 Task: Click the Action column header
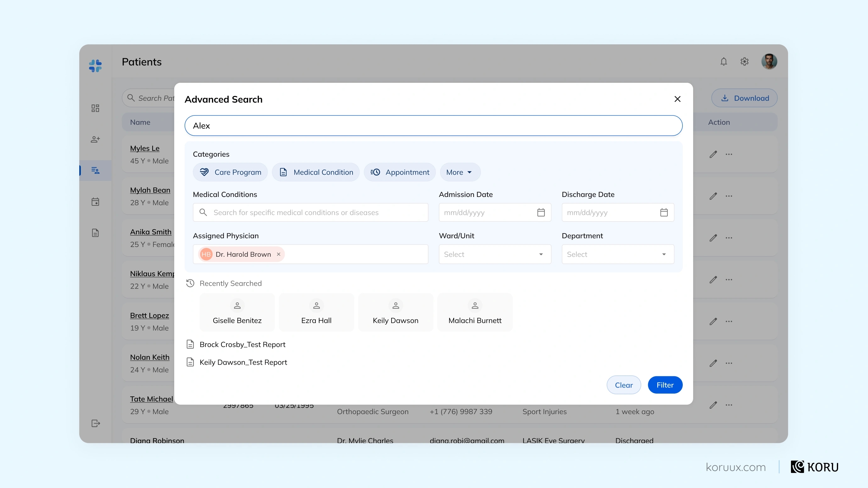719,122
